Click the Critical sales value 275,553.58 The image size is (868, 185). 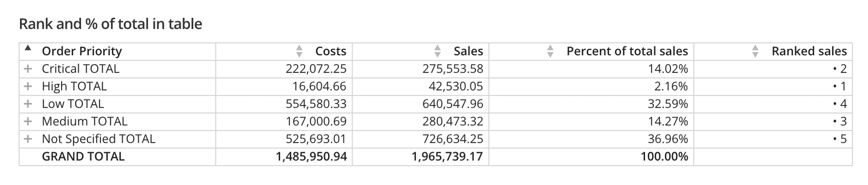click(453, 69)
